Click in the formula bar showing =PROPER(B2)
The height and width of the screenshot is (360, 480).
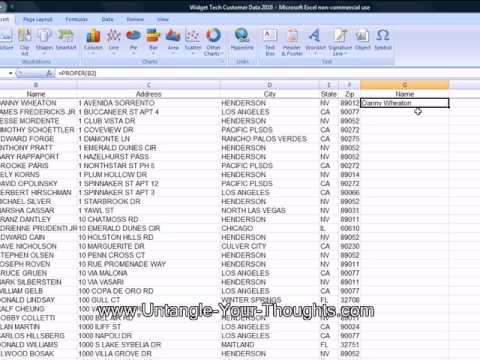point(267,73)
